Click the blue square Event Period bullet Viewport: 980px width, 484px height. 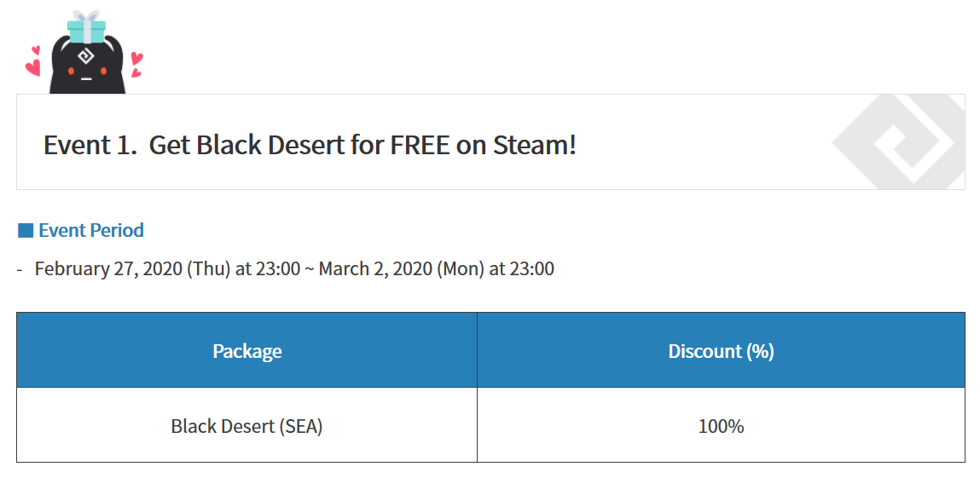tap(26, 230)
